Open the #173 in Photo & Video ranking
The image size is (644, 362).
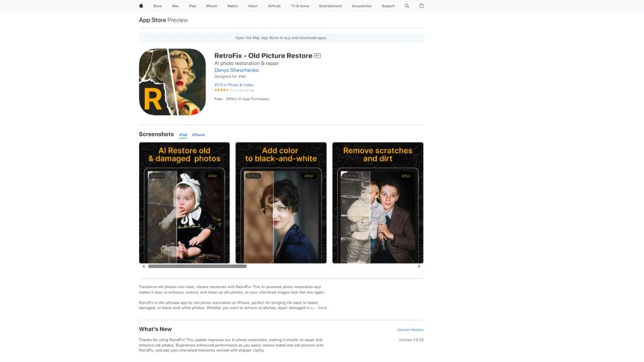(234, 85)
